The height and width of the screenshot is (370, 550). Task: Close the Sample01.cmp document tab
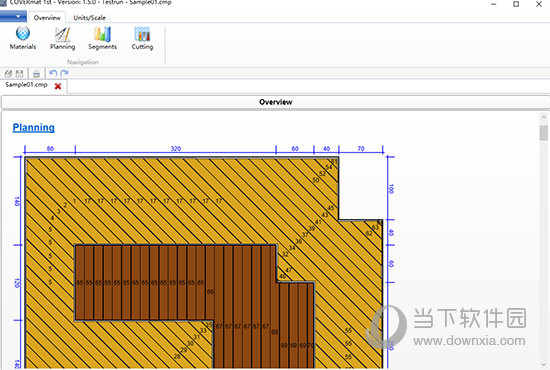point(58,86)
